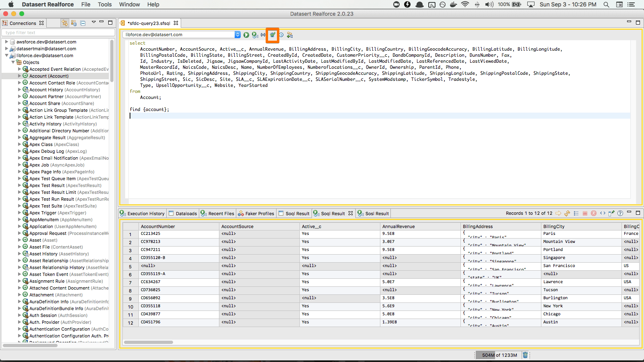Switch to the Execution History tab
Viewport: 644px width, 362px height.
(142, 214)
